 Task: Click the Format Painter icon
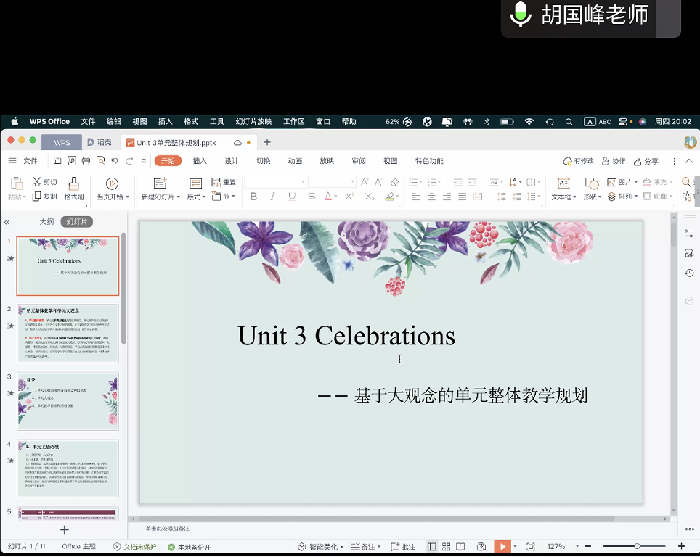coord(76,185)
